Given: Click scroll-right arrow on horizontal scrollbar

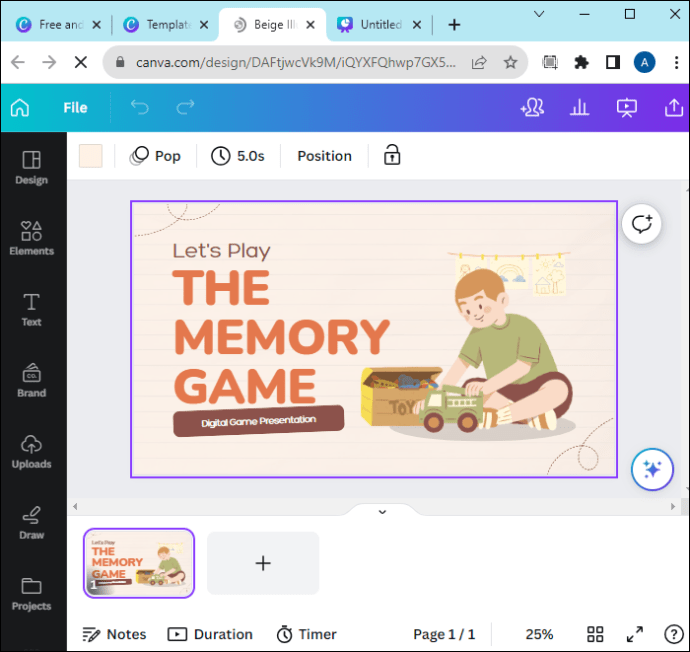Looking at the screenshot, I should tap(673, 506).
